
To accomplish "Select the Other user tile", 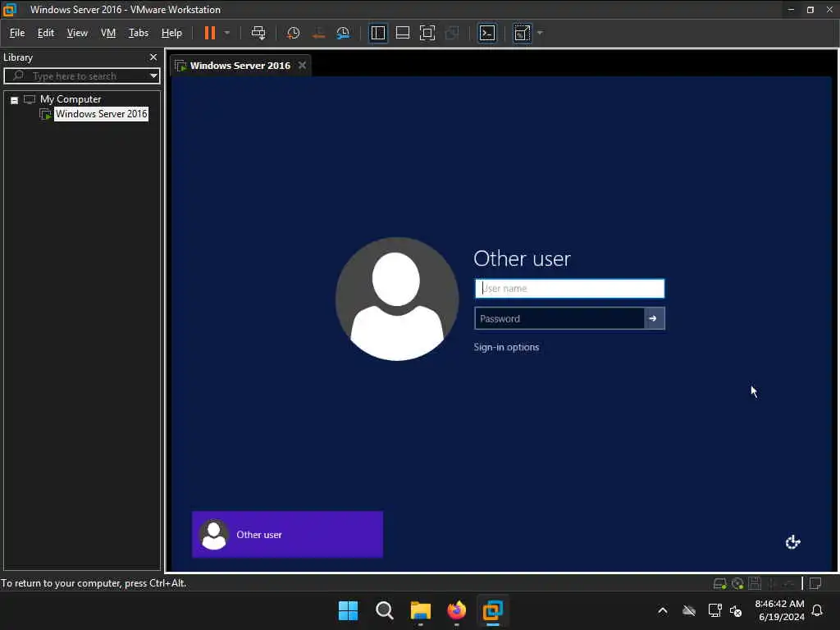I will pos(287,534).
